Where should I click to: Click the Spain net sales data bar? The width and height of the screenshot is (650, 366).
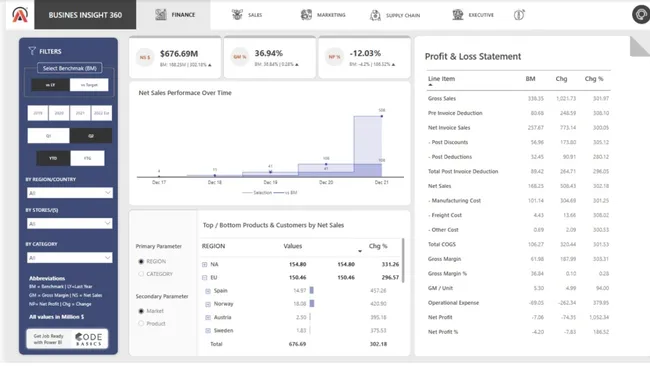click(312, 291)
